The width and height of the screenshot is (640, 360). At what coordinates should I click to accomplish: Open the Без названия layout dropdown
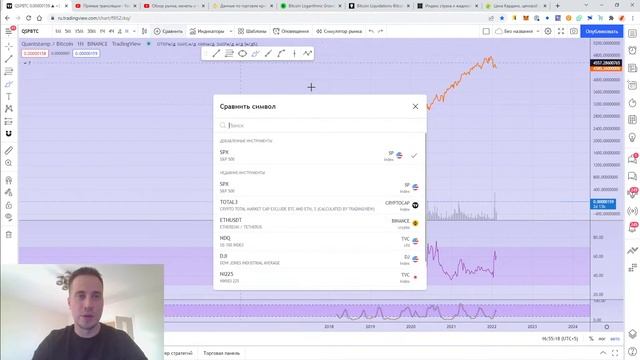click(x=517, y=31)
